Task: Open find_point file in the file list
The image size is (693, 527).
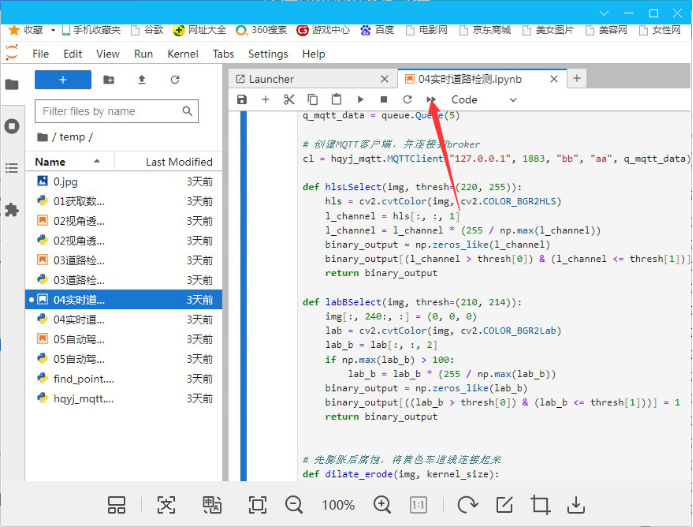Action: click(84, 379)
